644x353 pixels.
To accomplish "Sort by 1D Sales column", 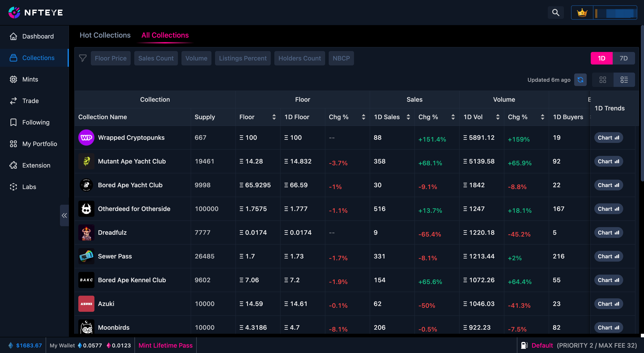I will 408,117.
